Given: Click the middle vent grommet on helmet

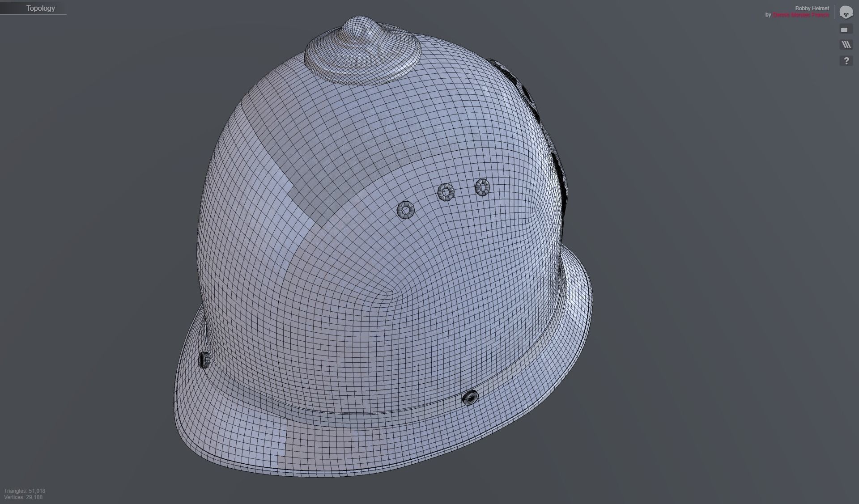Looking at the screenshot, I should click(446, 192).
